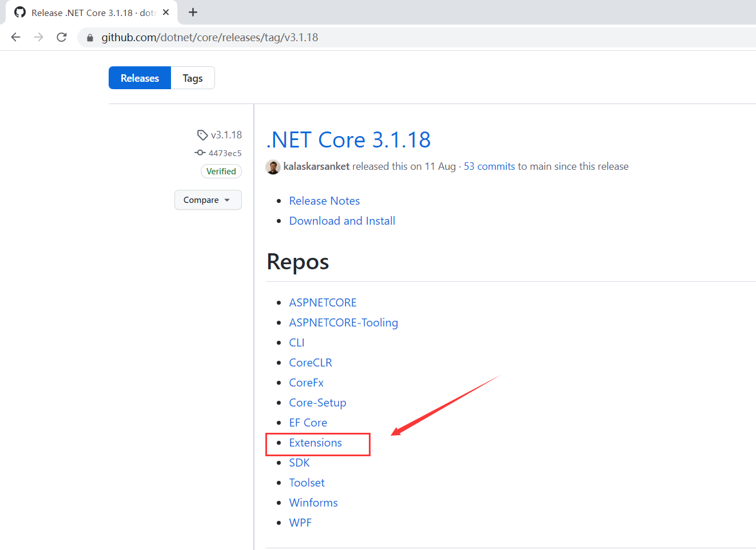The height and width of the screenshot is (550, 756).
Task: Open a new tab with the plus icon
Action: (x=193, y=12)
